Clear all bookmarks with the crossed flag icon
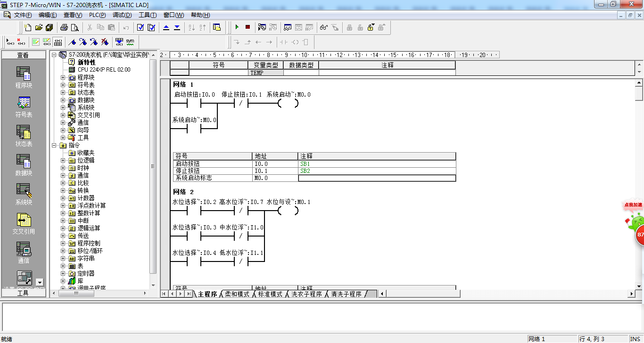This screenshot has height=343, width=644. [x=105, y=42]
